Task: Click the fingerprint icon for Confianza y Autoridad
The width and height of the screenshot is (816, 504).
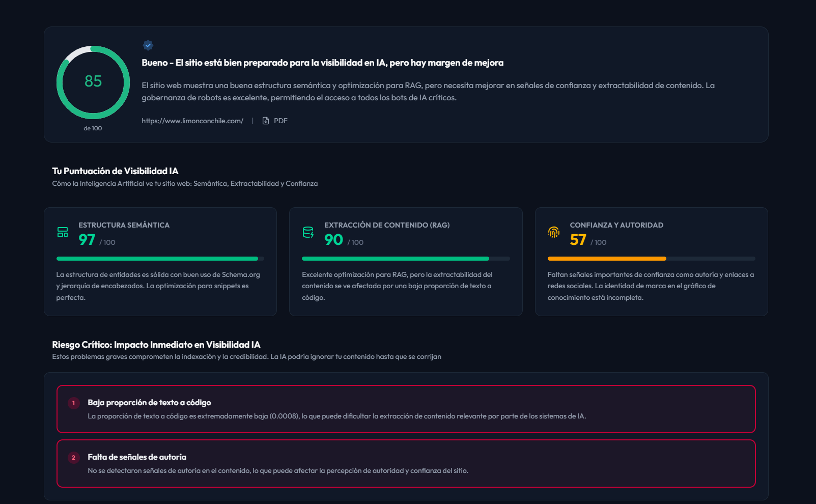Action: coord(555,232)
